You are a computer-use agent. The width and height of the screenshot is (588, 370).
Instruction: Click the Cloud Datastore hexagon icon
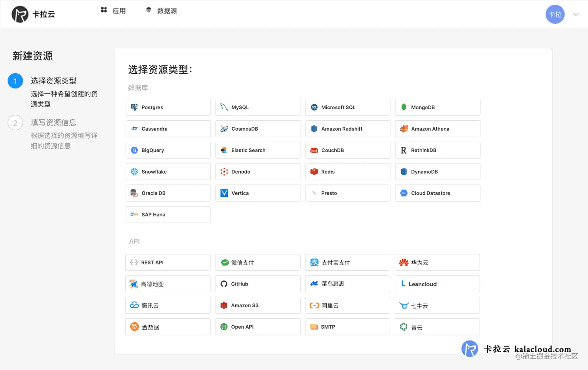(x=404, y=193)
